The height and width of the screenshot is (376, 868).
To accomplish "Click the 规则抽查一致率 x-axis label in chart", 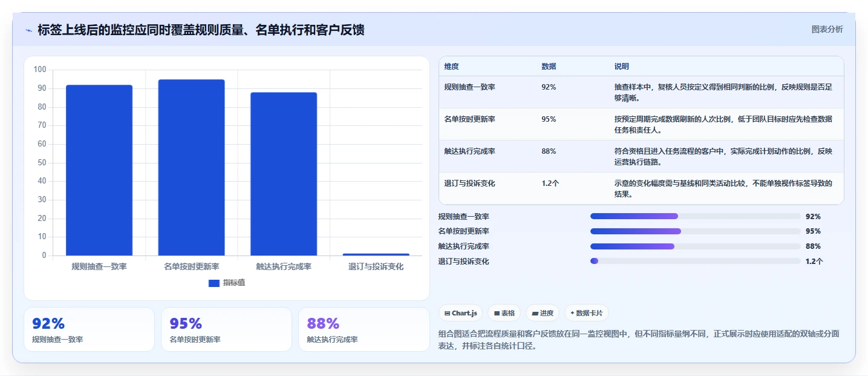I will [99, 266].
